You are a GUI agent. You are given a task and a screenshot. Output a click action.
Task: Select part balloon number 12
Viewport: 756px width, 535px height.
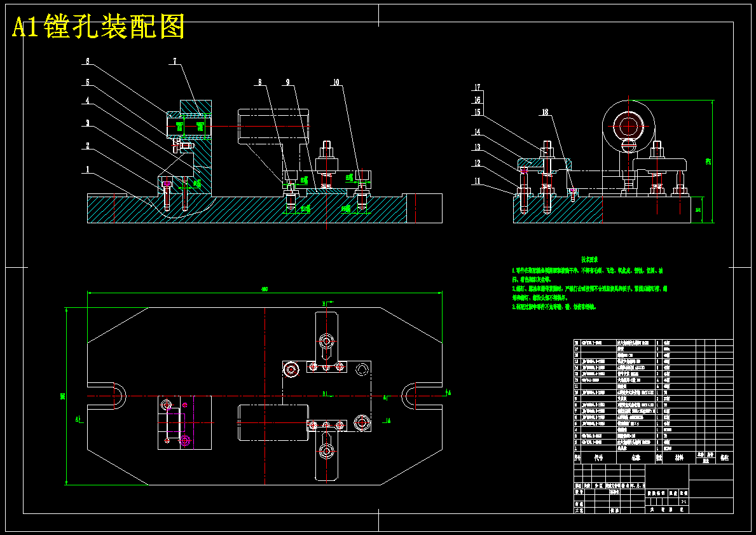point(478,163)
